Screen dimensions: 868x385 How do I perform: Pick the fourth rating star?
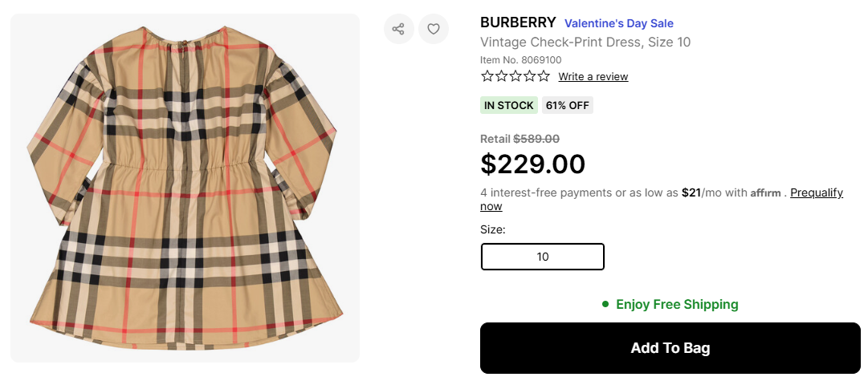(530, 76)
